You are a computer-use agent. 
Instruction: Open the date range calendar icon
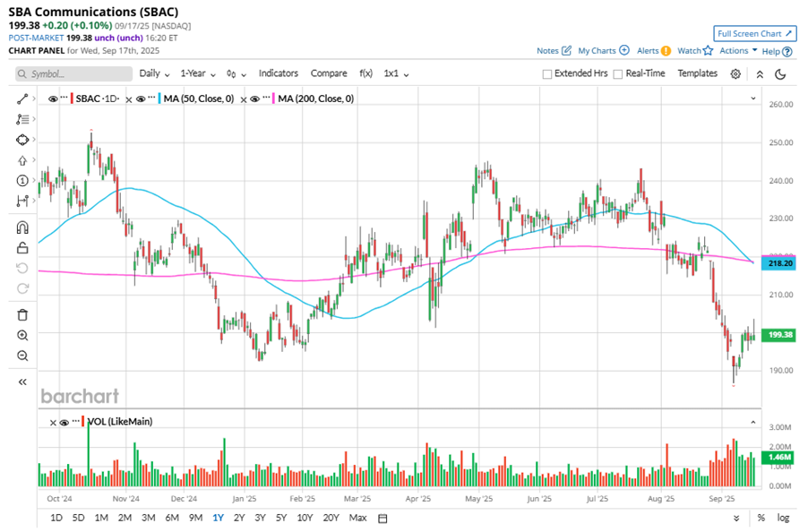383,518
